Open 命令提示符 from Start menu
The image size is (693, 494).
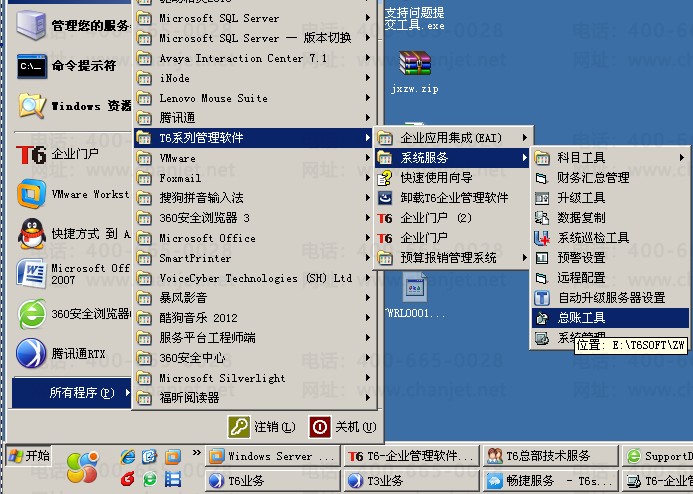(72, 66)
